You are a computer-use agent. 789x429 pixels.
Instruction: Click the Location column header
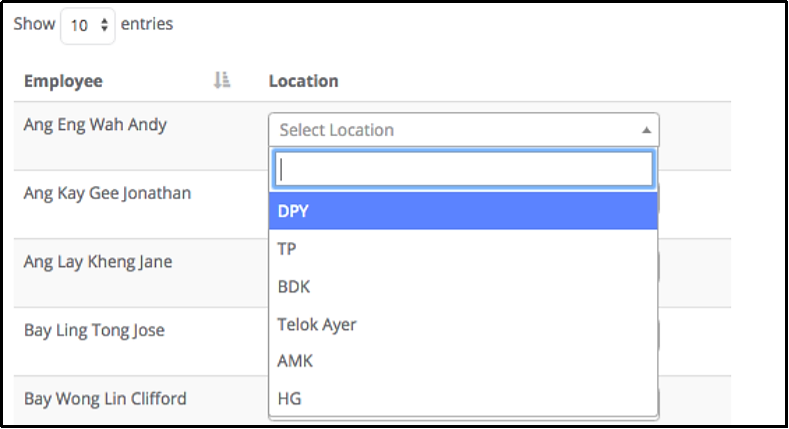303,81
